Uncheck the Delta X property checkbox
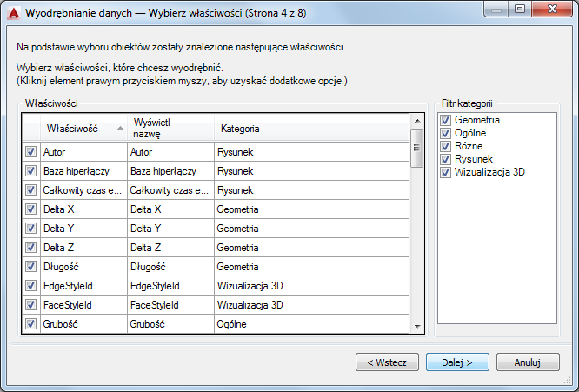The height and width of the screenshot is (392, 579). coord(30,209)
